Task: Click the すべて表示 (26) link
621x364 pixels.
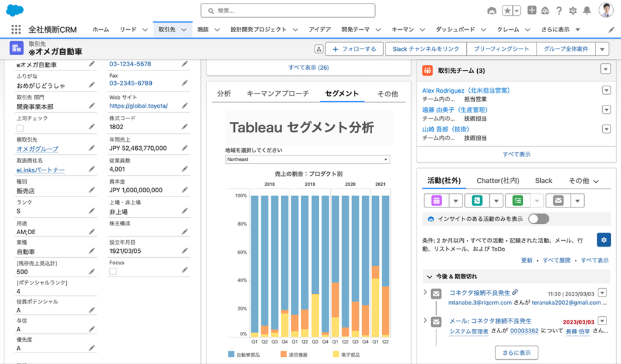Action: (x=308, y=68)
